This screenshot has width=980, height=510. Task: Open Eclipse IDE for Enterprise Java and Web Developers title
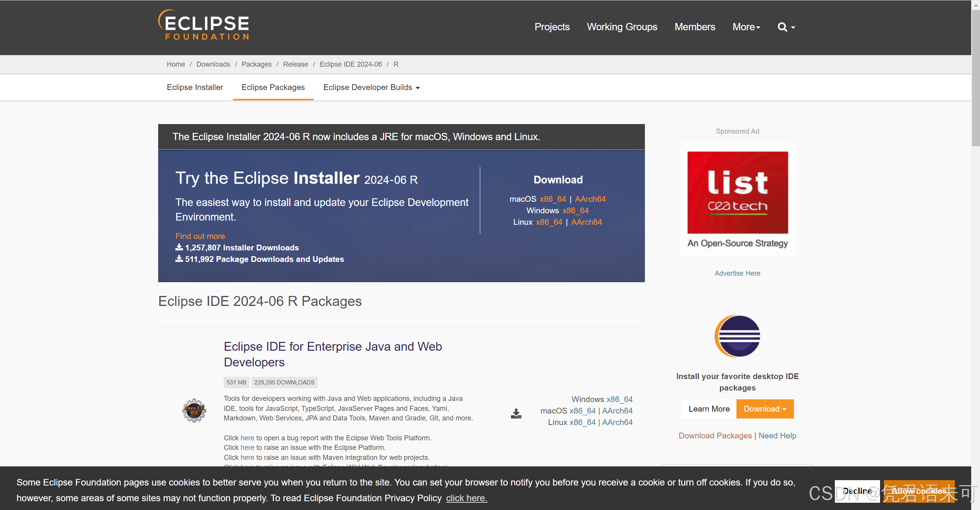(333, 354)
